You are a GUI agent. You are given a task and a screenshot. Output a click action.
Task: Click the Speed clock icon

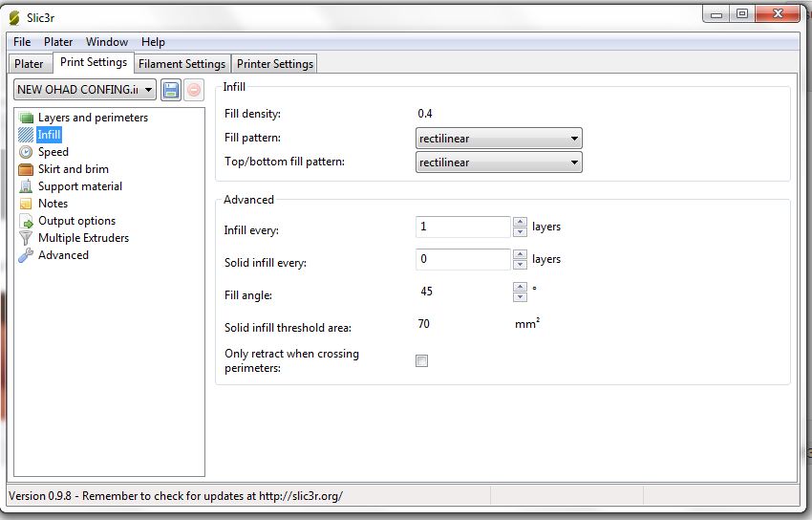click(26, 152)
